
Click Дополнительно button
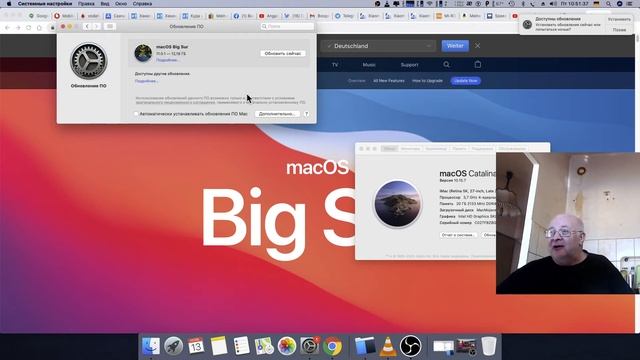pos(277,114)
